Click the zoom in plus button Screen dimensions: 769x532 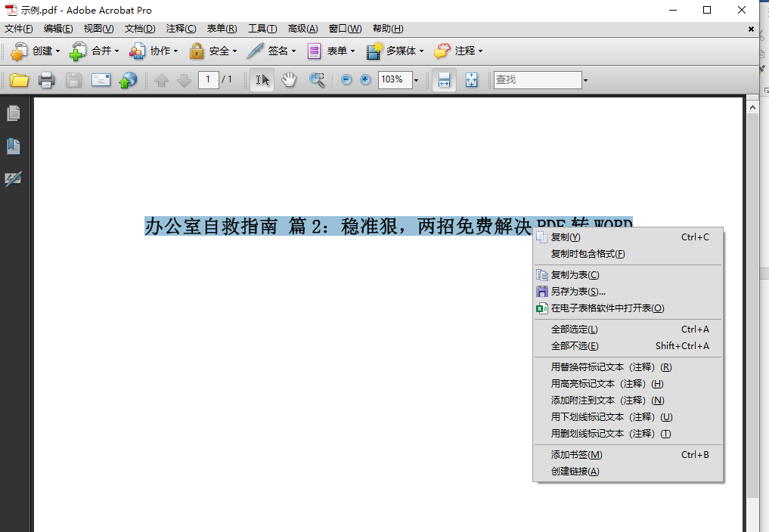365,79
